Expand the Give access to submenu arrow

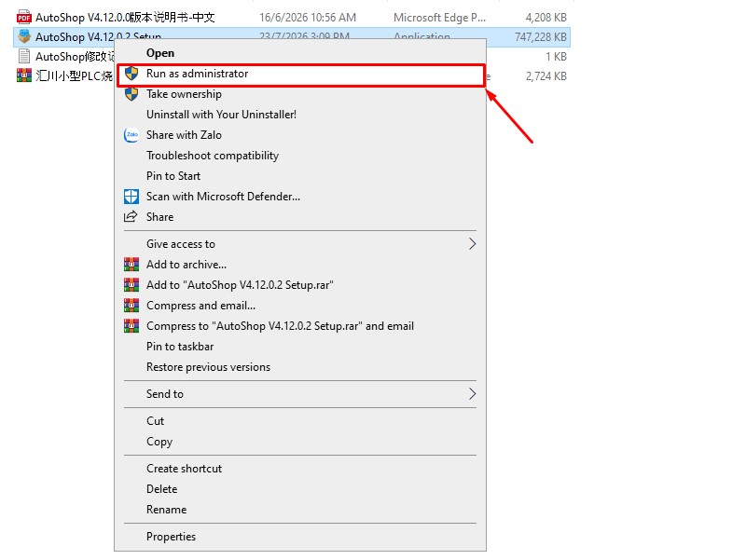(472, 244)
